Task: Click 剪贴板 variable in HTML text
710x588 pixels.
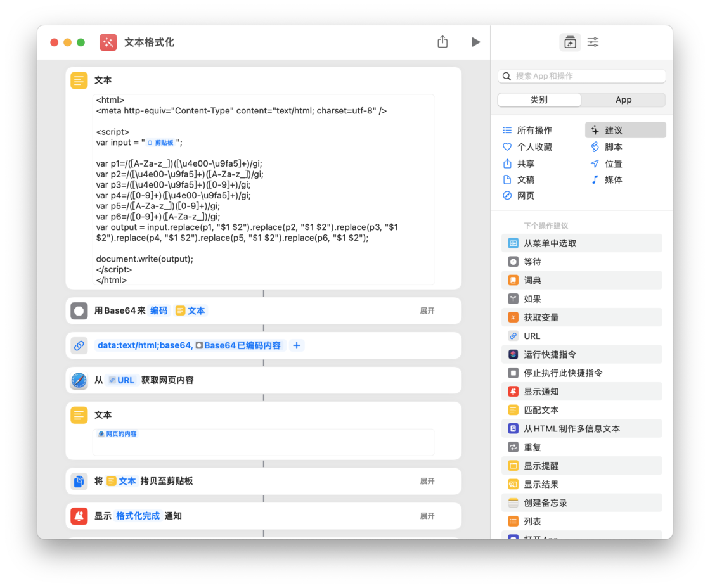Action: pyautogui.click(x=160, y=143)
